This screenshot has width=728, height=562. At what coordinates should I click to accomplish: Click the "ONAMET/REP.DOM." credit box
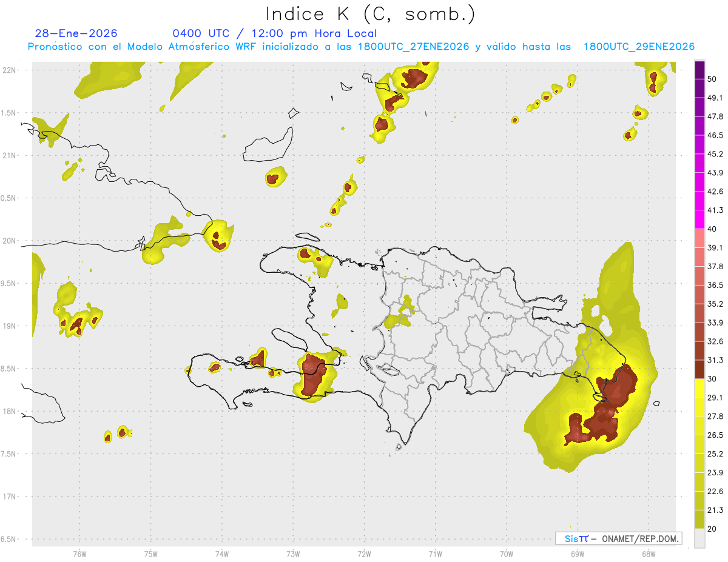click(x=618, y=538)
